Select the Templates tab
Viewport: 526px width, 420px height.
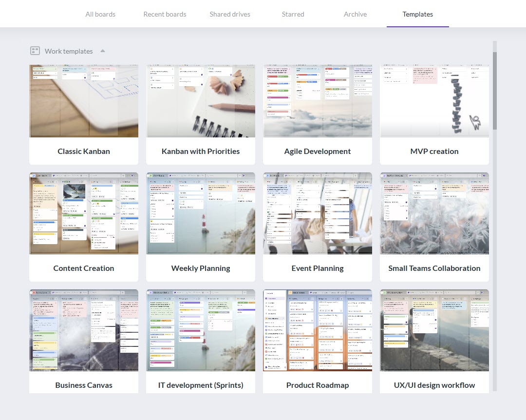click(417, 14)
